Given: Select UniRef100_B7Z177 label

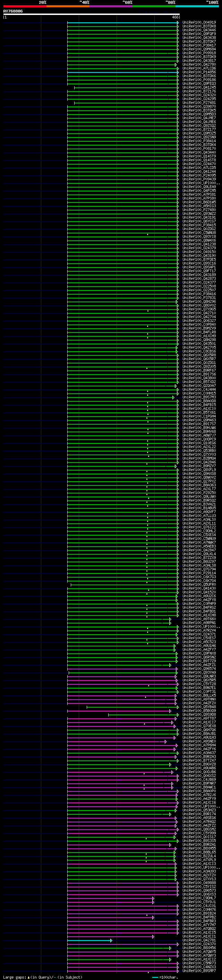Looking at the screenshot, I should (x=199, y=130).
